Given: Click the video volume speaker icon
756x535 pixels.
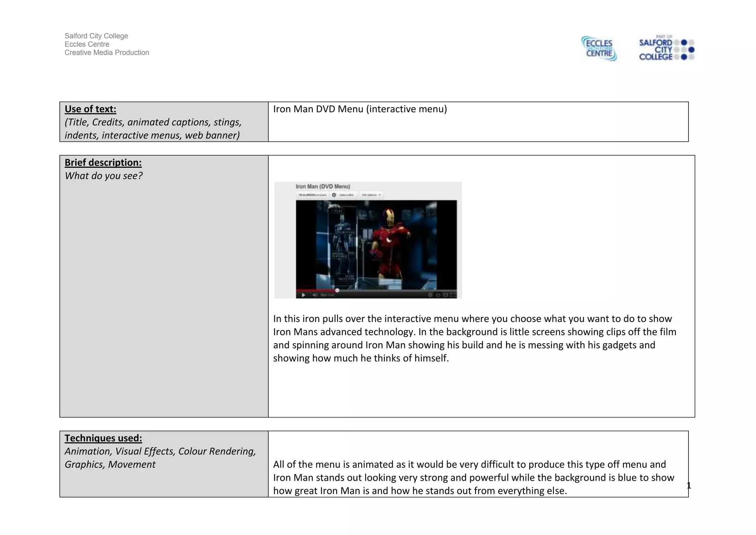Looking at the screenshot, I should (x=315, y=295).
